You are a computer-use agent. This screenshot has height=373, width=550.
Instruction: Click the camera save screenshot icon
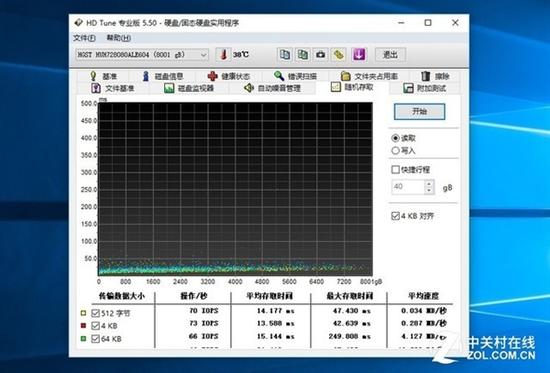(x=320, y=55)
